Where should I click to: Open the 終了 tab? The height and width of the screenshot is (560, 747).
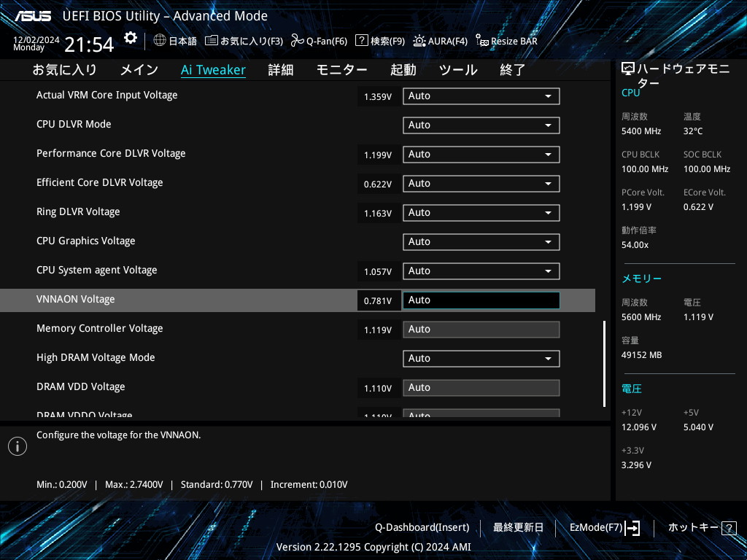click(x=513, y=70)
